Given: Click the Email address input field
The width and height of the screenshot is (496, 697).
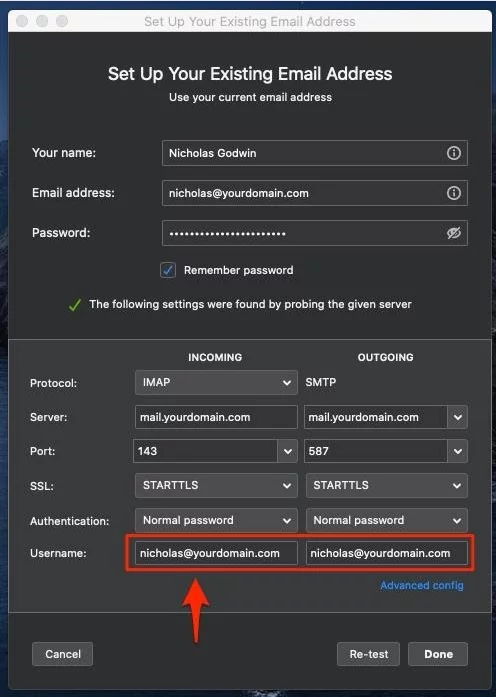Looking at the screenshot, I should tap(315, 193).
